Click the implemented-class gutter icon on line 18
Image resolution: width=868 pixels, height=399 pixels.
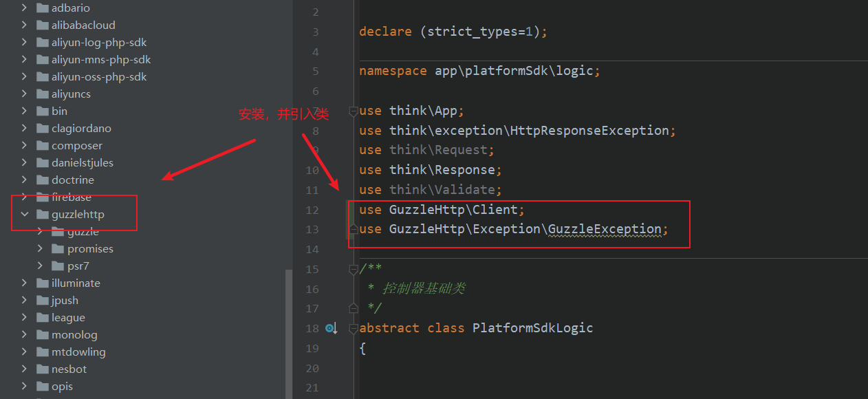point(332,328)
